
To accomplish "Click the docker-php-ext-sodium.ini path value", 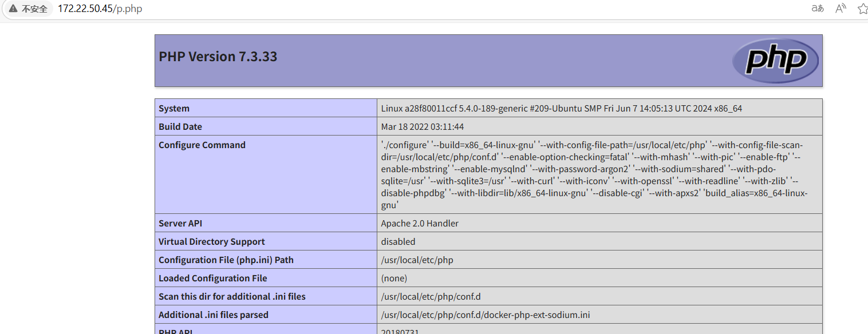I will coord(486,315).
